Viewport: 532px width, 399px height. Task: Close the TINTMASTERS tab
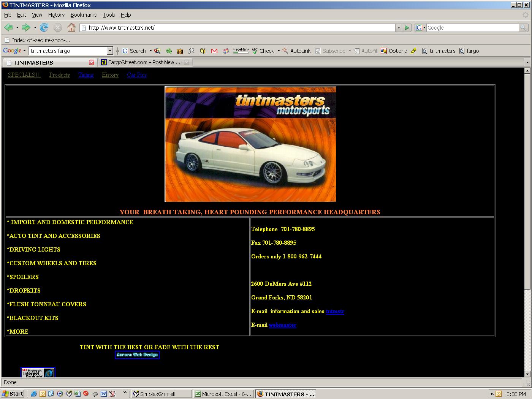coord(92,62)
